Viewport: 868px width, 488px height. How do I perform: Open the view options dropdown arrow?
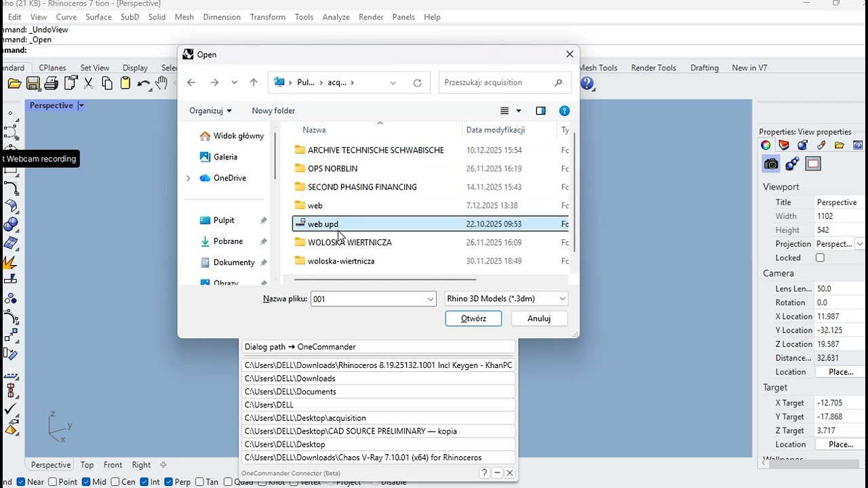[x=519, y=111]
